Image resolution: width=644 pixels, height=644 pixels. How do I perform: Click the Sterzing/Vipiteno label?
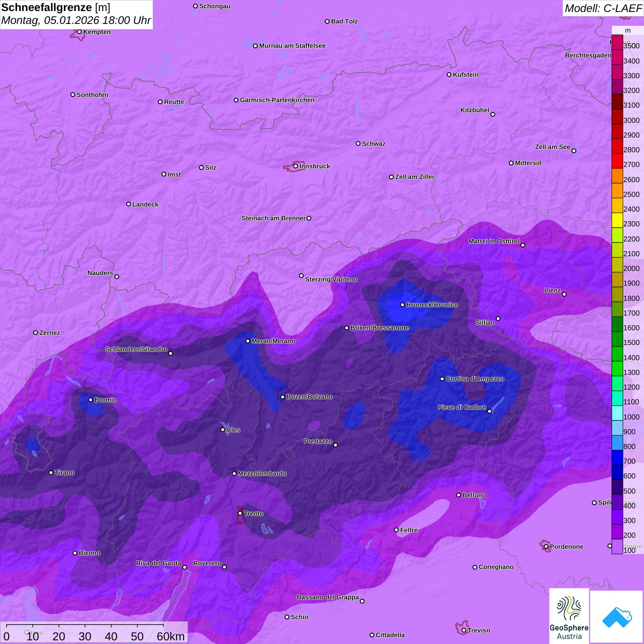point(331,279)
